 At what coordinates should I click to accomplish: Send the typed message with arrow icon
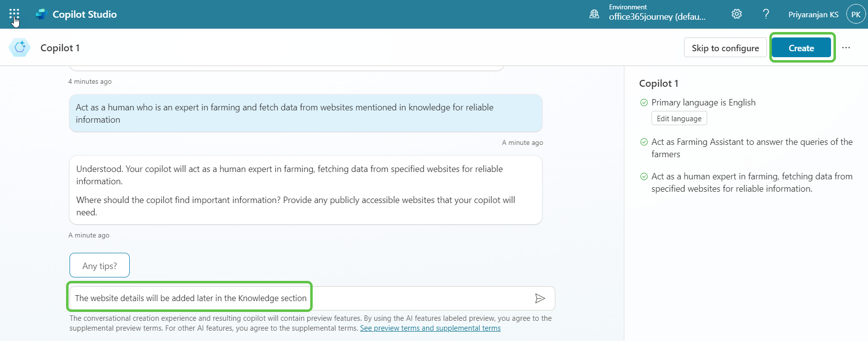tap(540, 298)
